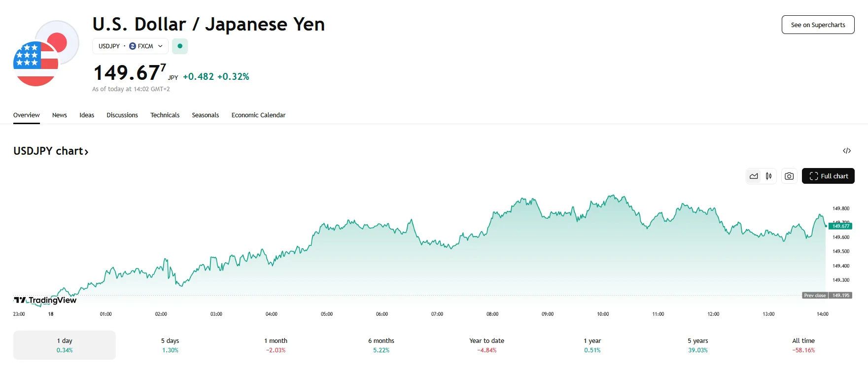Select the 5 days range
868x372 pixels.
tap(170, 345)
